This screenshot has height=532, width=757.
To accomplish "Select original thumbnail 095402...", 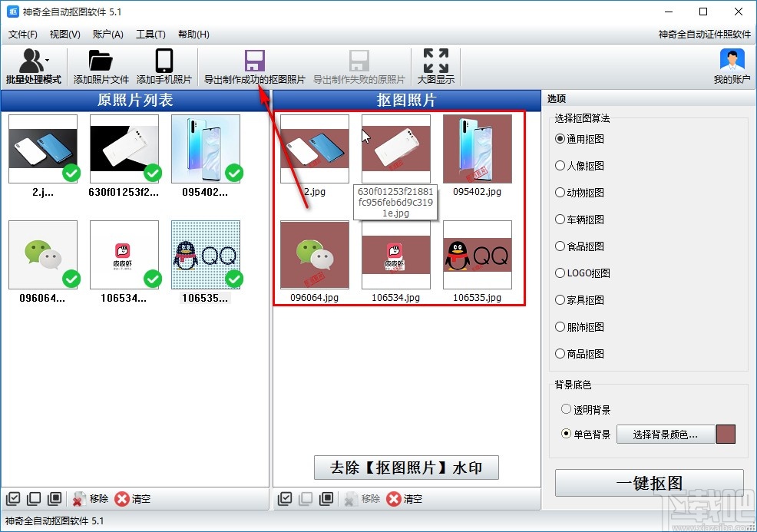I will coord(206,149).
